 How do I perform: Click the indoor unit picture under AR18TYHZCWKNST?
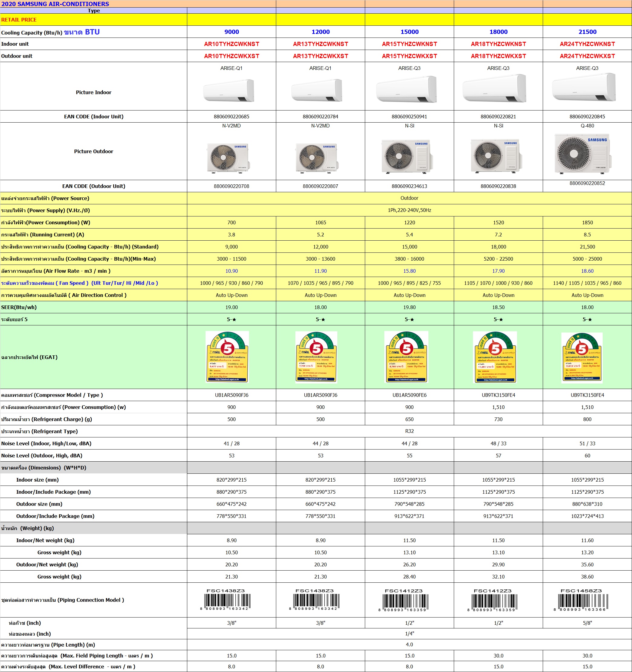point(495,89)
